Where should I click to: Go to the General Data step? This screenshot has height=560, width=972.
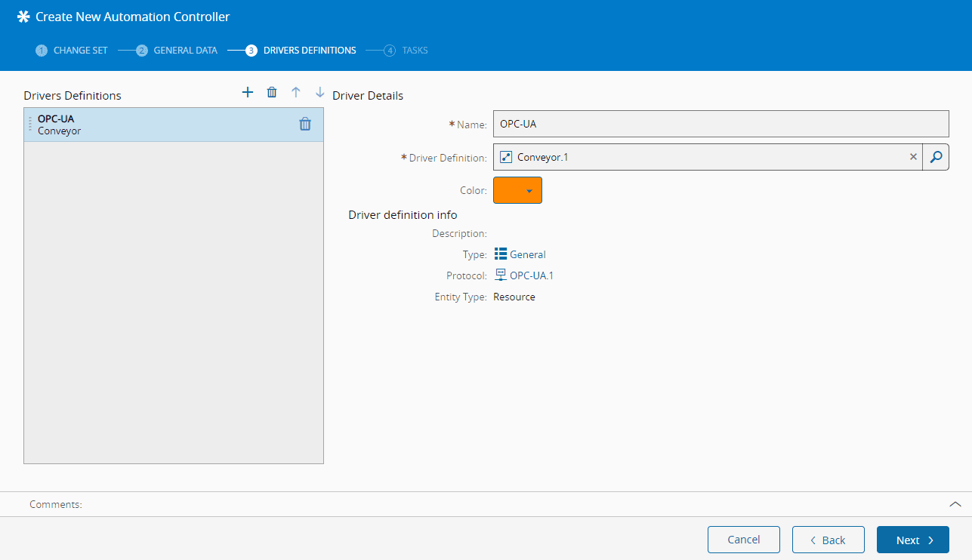click(x=177, y=51)
